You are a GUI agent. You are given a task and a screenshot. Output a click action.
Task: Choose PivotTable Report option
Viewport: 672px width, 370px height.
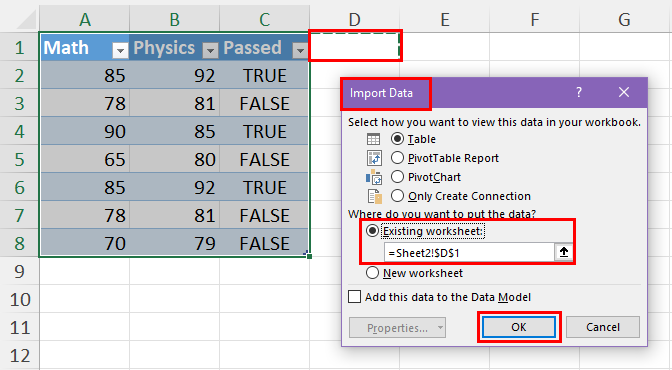[397, 158]
